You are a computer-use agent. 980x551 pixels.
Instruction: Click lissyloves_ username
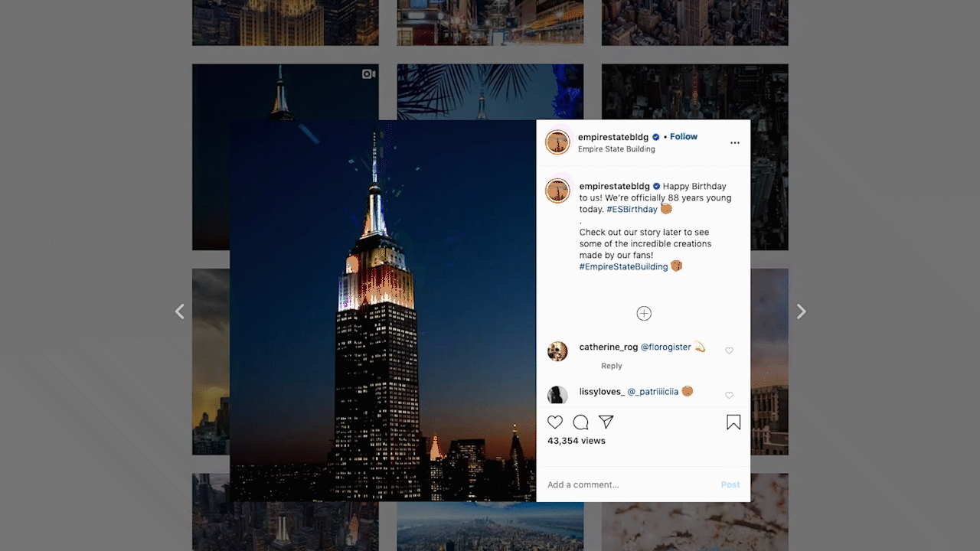coord(602,391)
